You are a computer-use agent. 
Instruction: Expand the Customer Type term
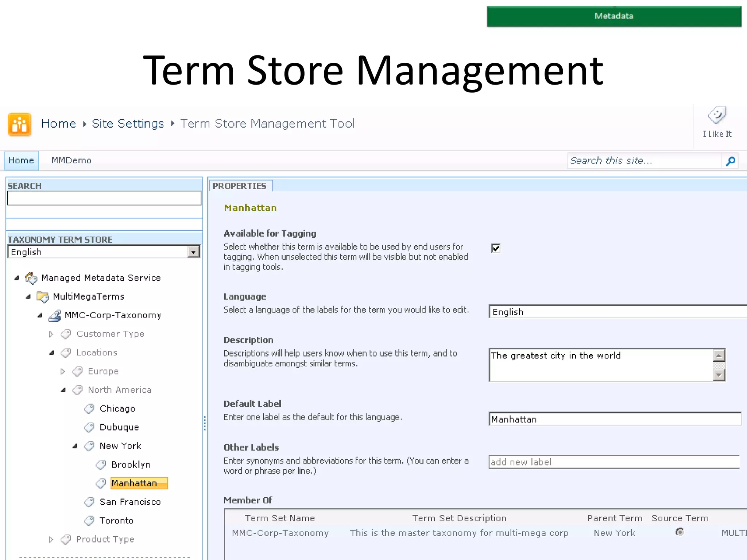[x=51, y=334]
